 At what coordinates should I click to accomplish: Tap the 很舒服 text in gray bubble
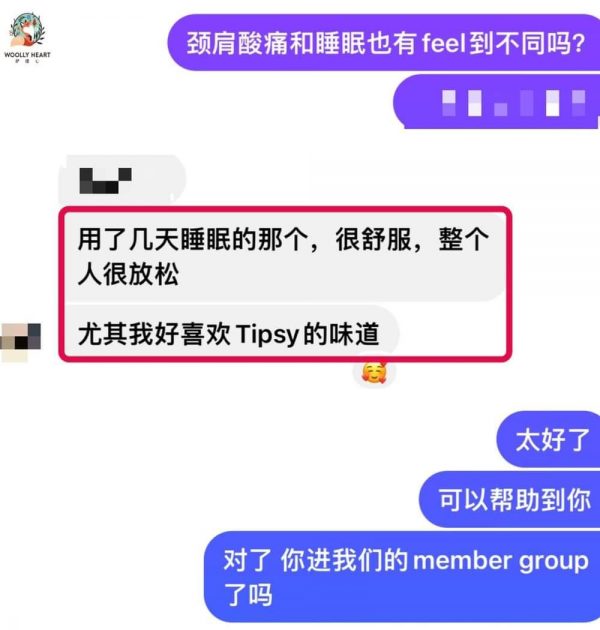tap(374, 239)
